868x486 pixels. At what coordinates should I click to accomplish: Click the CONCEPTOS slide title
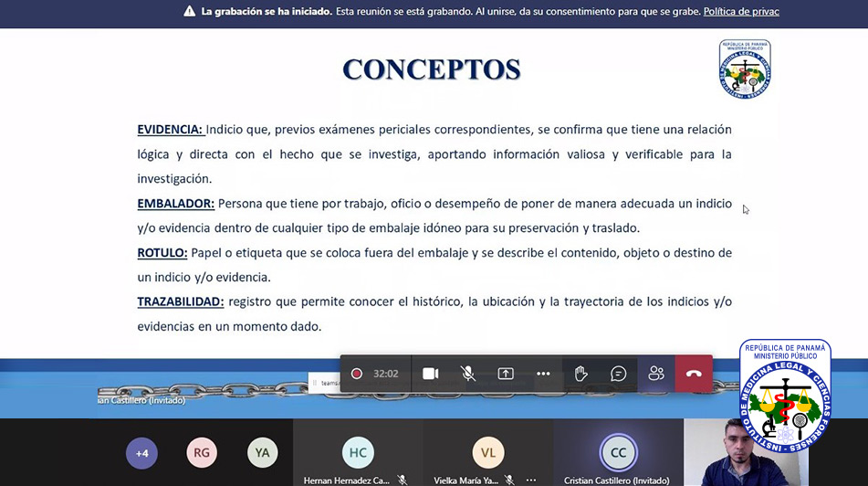click(431, 69)
